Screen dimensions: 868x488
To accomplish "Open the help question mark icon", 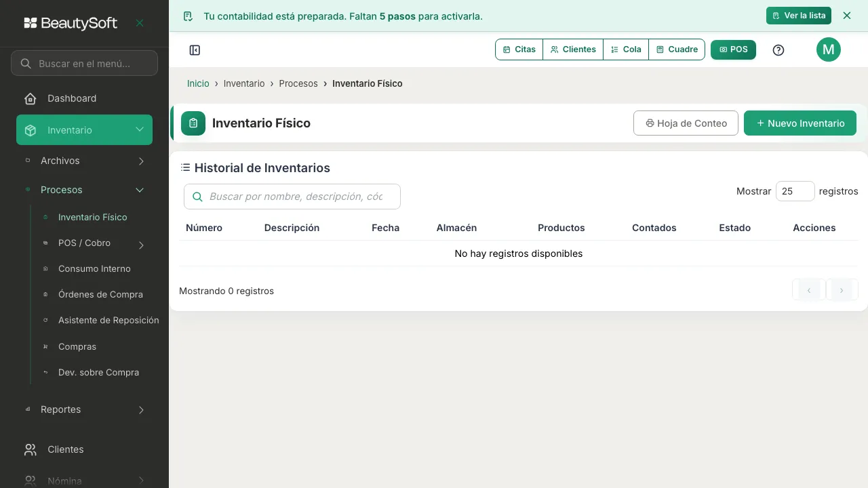I will [x=778, y=50].
